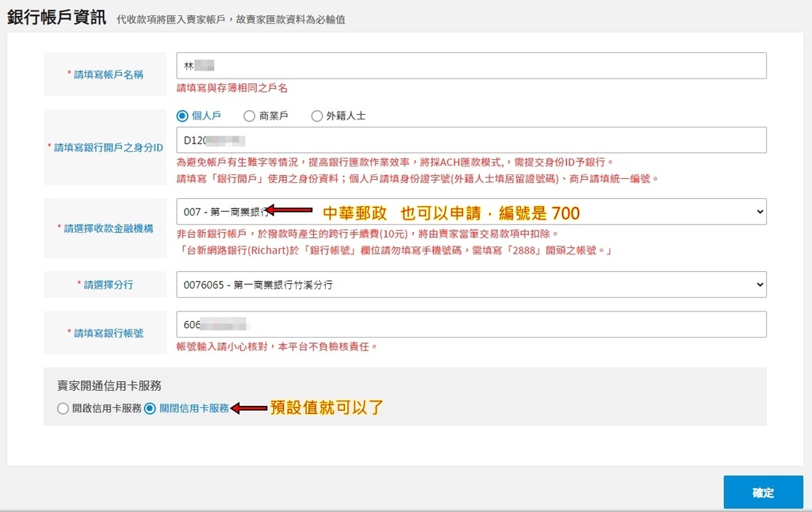This screenshot has width=812, height=512.
Task: Open the 收款金融機構 bank dropdown
Action: pos(471,212)
